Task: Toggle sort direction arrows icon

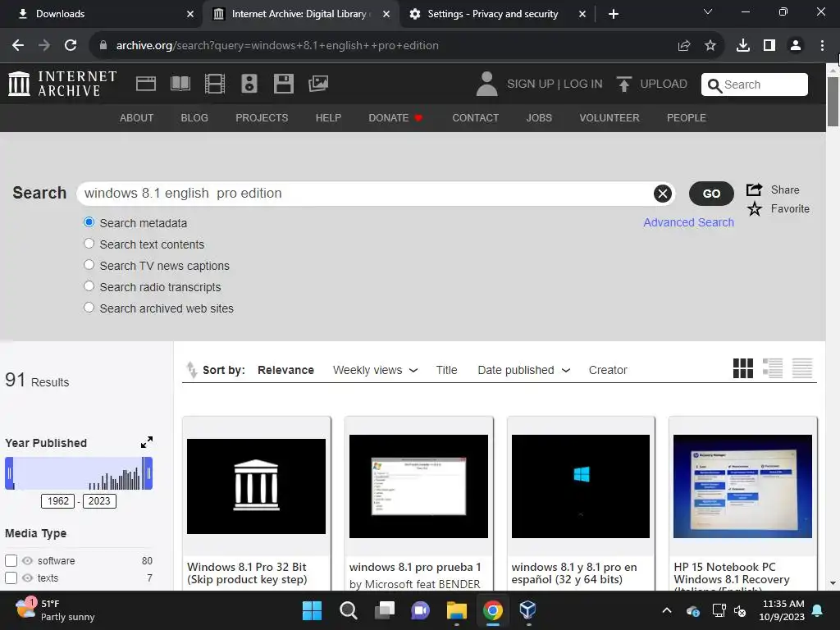Action: point(191,370)
